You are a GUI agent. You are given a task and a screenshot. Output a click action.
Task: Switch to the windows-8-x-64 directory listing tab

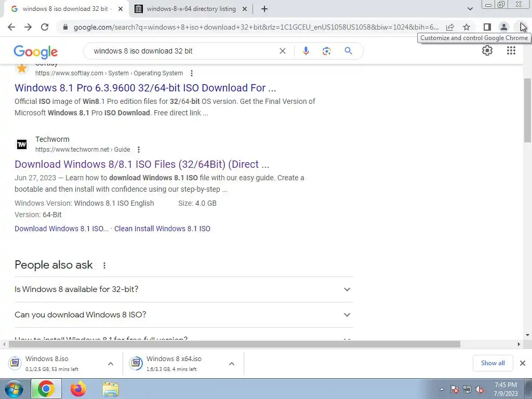click(x=191, y=9)
